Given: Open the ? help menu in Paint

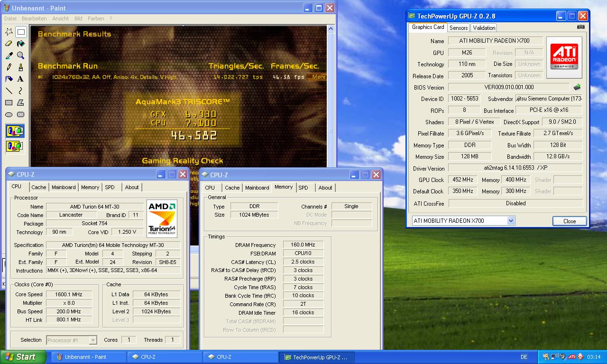Looking at the screenshot, I should 111,18.
